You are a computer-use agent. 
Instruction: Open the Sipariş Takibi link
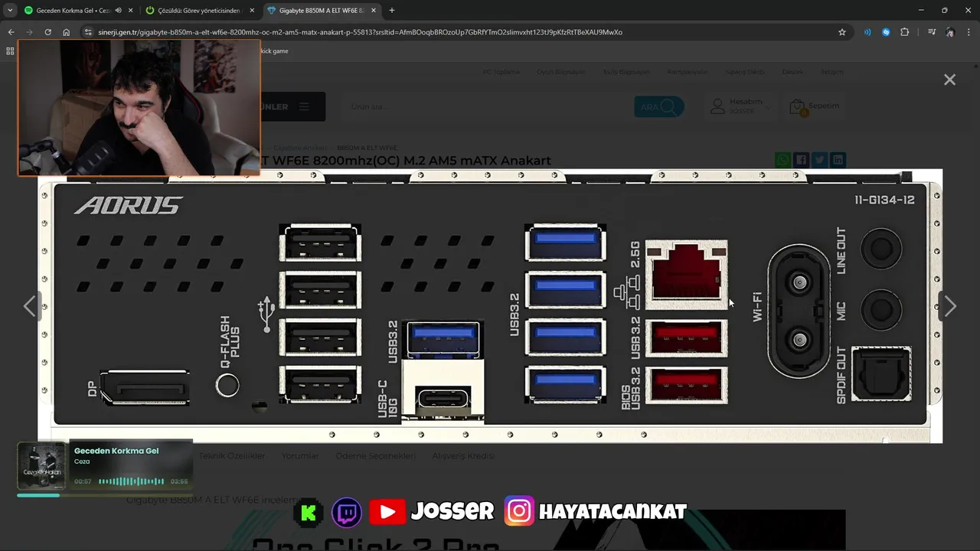pos(745,72)
